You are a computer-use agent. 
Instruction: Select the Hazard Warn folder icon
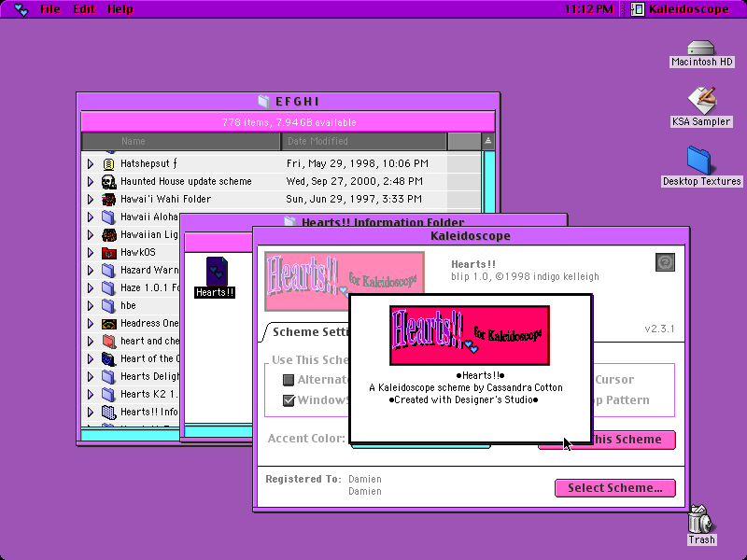tap(108, 271)
